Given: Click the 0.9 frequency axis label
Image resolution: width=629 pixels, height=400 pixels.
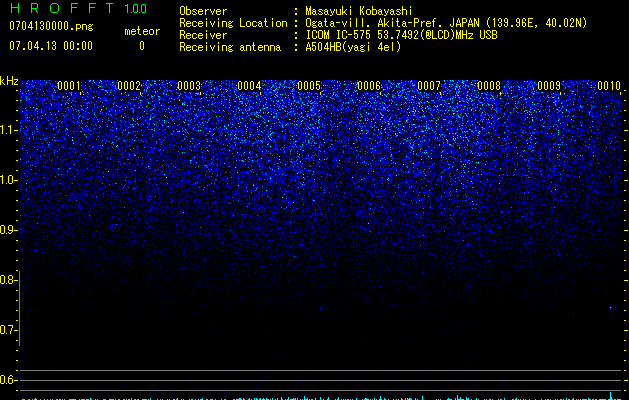Looking at the screenshot, I should tap(7, 230).
